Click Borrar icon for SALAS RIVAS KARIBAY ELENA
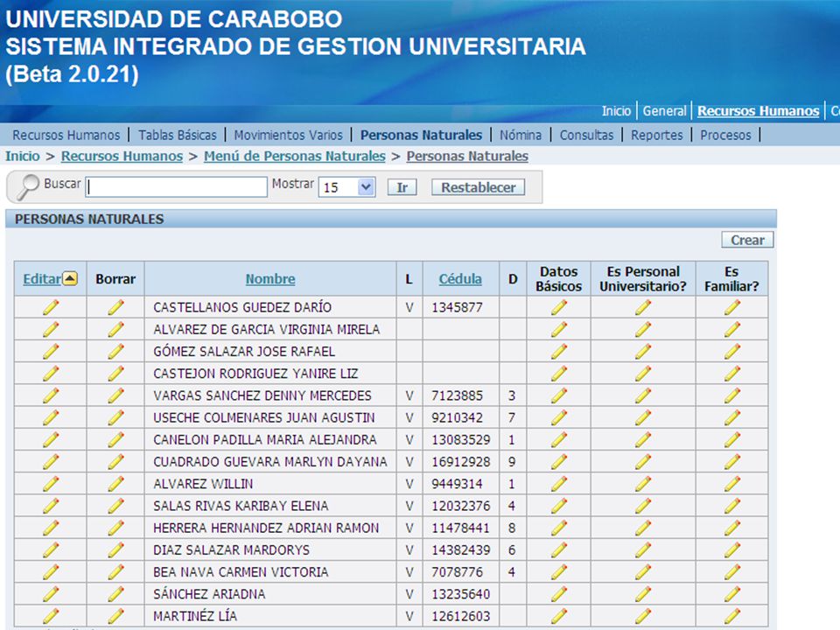This screenshot has height=630, width=840. 115,506
